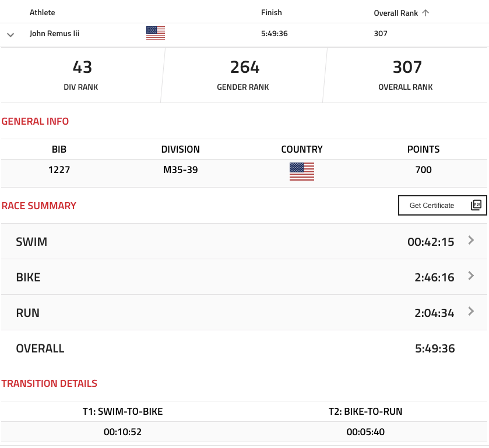Click the Overall Rank 307 stat box
Image resolution: width=489 pixels, height=448 pixels.
(x=406, y=75)
